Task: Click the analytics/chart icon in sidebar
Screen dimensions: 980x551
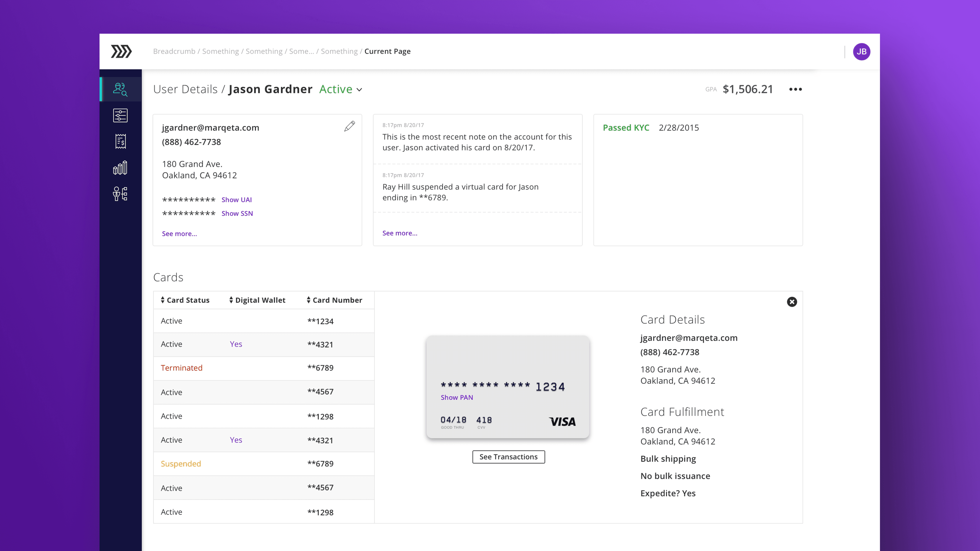Action: click(121, 167)
